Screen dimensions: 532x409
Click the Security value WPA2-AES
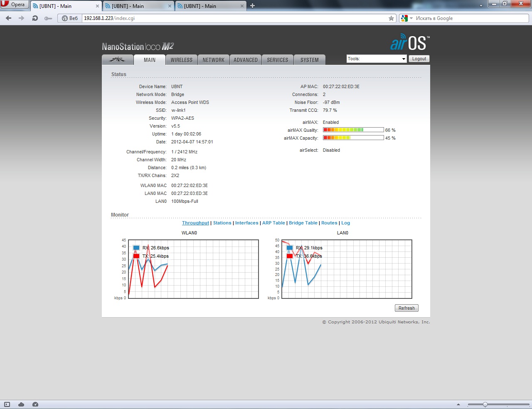click(x=182, y=118)
